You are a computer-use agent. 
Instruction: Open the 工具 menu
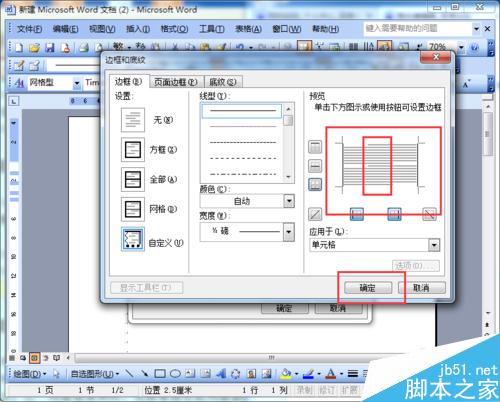pyautogui.click(x=212, y=29)
